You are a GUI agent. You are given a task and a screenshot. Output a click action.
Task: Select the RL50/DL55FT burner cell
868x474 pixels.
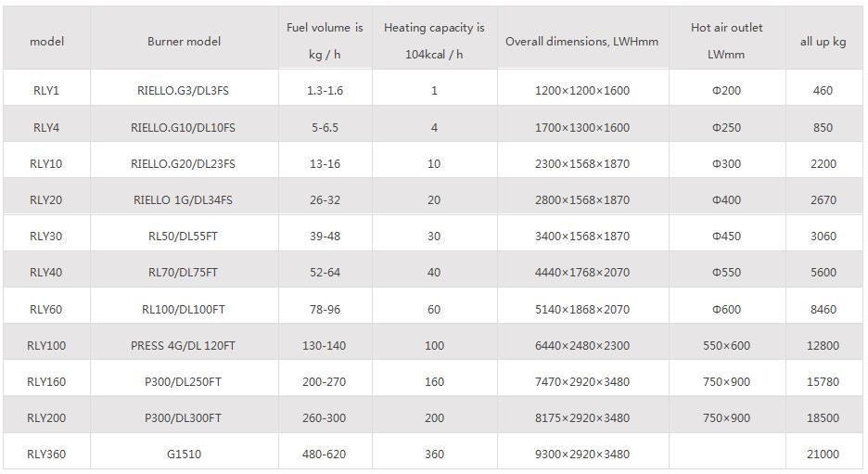tap(183, 237)
